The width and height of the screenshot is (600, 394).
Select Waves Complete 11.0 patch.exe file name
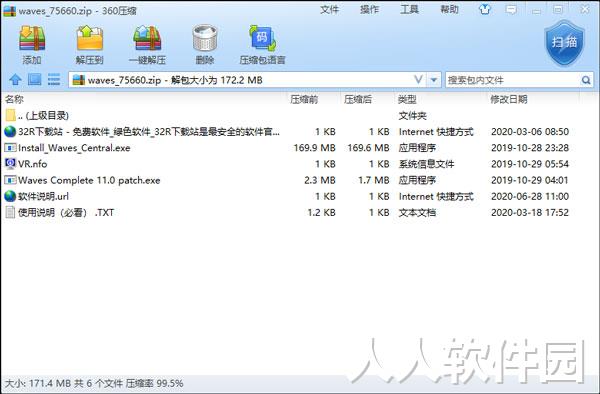(89, 180)
